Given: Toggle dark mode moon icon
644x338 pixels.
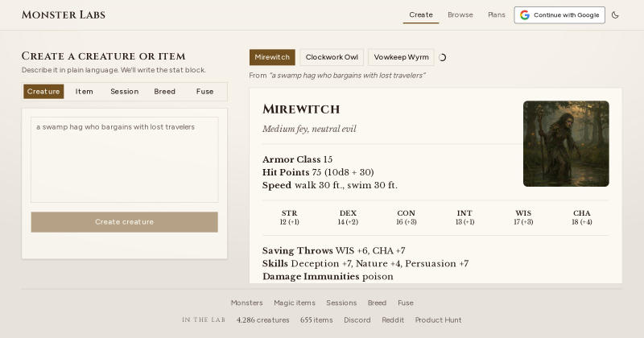Looking at the screenshot, I should pos(615,15).
